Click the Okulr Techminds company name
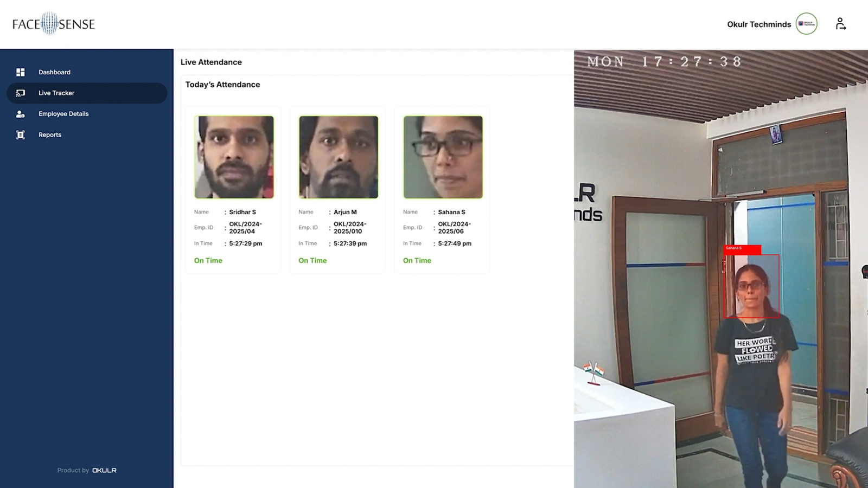The width and height of the screenshot is (868, 488). click(759, 24)
